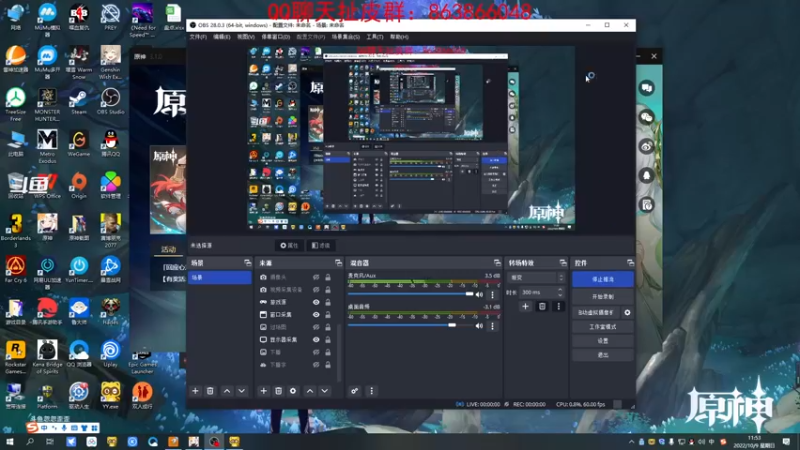Remove transition with trash icon

coord(542,306)
